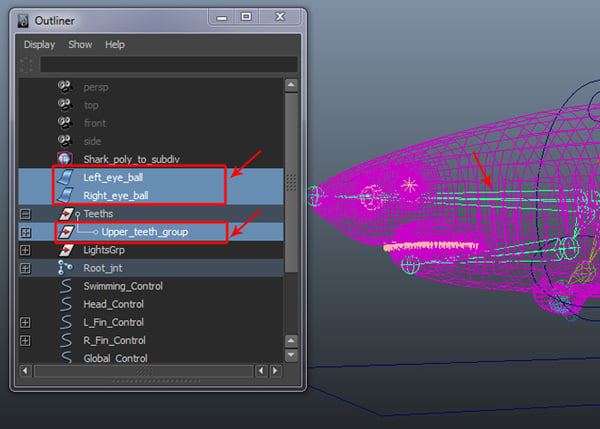Viewport: 600px width, 429px height.
Task: Select the persp camera row
Action: point(151,87)
